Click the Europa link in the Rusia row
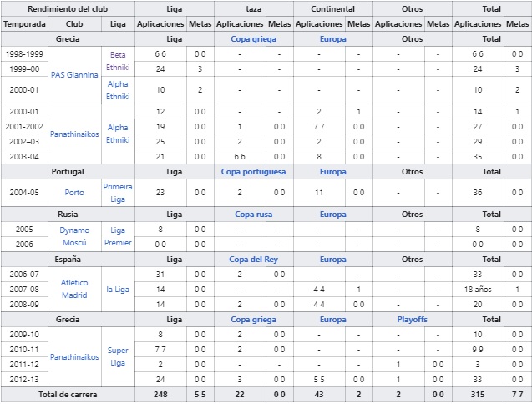532x404 pixels. click(x=332, y=215)
